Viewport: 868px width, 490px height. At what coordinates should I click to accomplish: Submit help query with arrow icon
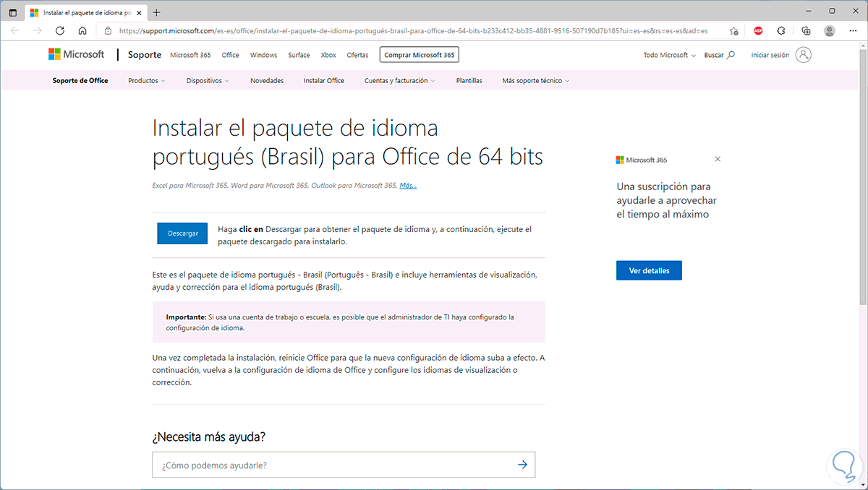[x=522, y=465]
